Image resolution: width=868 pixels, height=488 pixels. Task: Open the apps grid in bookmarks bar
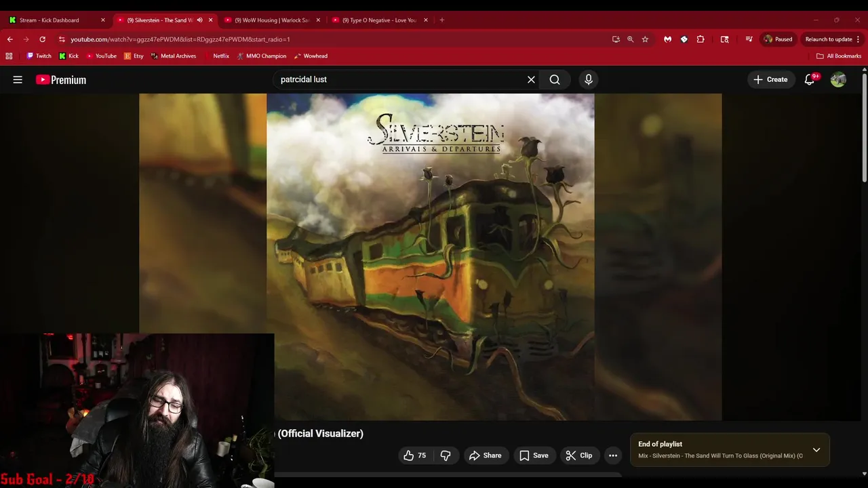(x=9, y=56)
